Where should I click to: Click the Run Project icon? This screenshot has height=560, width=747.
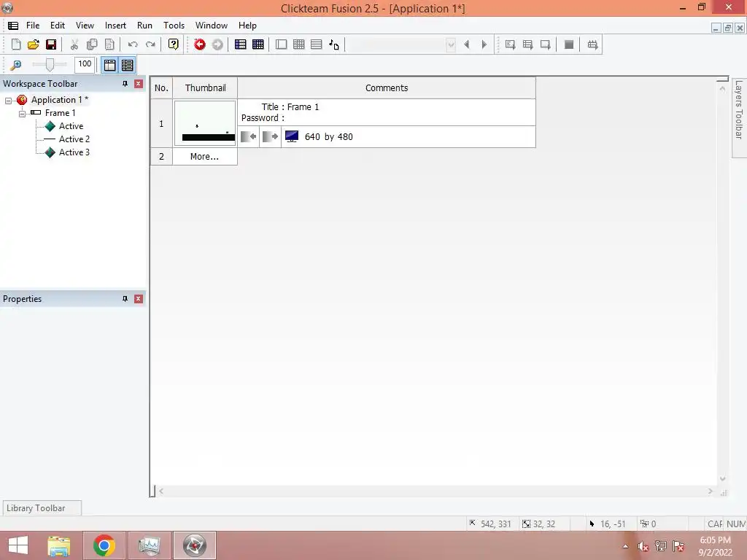click(510, 44)
